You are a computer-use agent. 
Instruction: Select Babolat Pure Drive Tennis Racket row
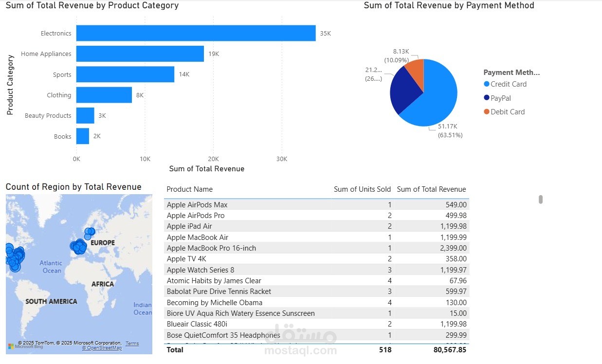317,291
